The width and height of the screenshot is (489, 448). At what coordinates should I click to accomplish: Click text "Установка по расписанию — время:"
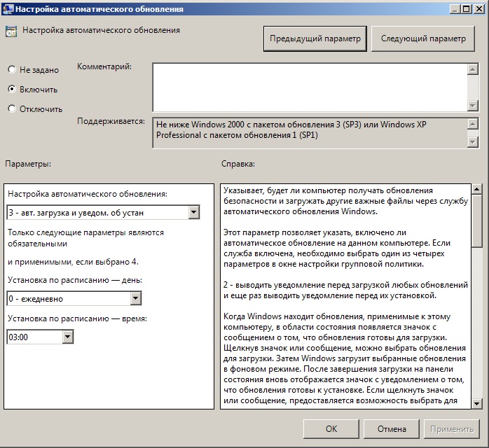coord(77,318)
